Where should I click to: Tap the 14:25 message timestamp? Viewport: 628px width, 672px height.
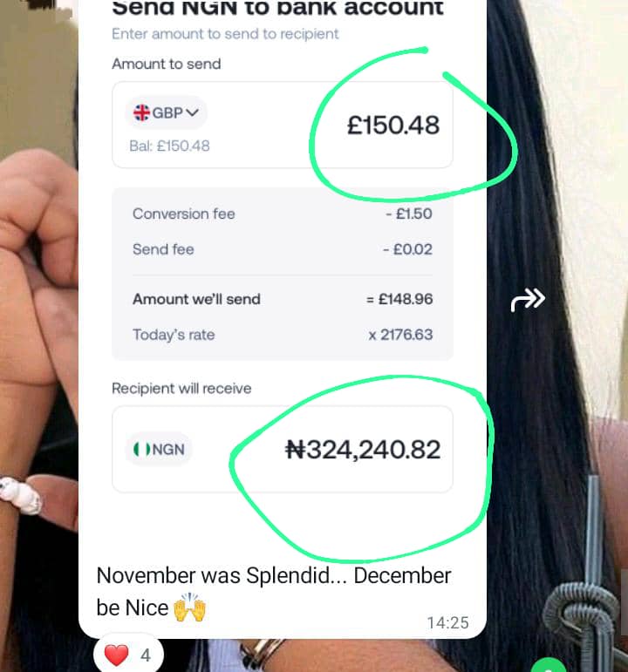(447, 622)
